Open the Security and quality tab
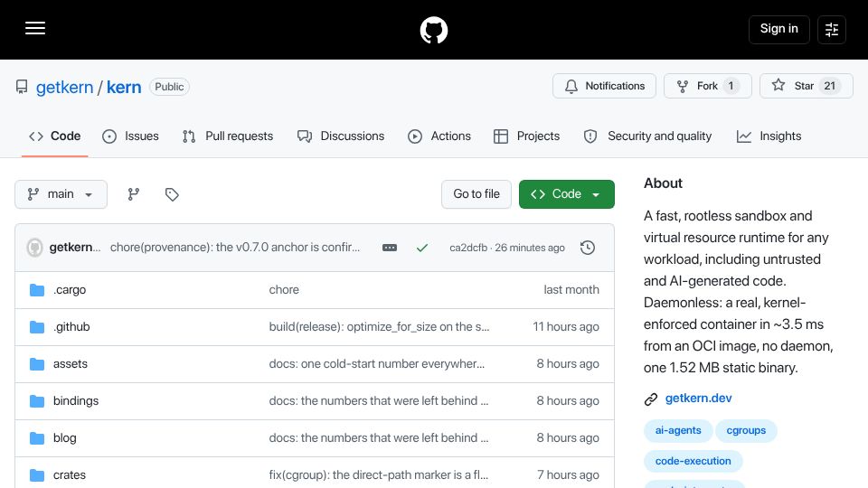The image size is (868, 488). tap(647, 136)
